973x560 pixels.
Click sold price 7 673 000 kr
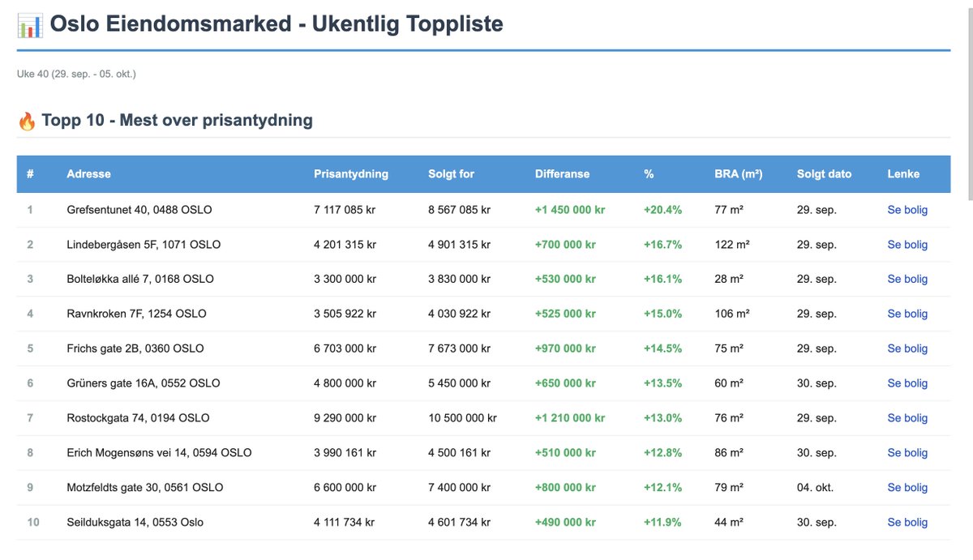pos(459,348)
